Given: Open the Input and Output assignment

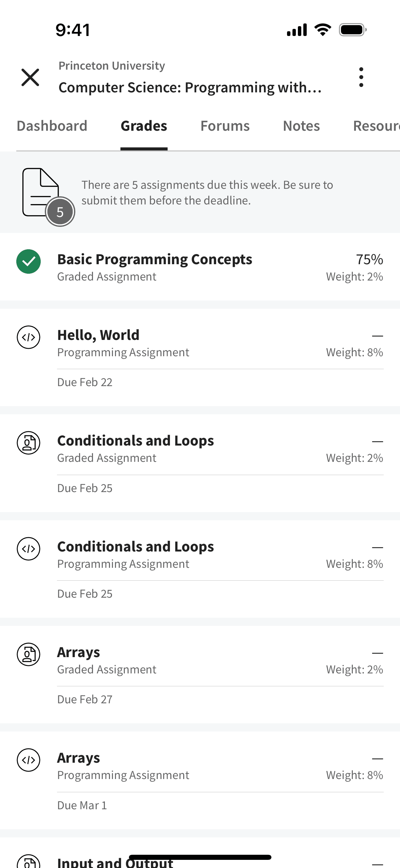Looking at the screenshot, I should click(115, 861).
